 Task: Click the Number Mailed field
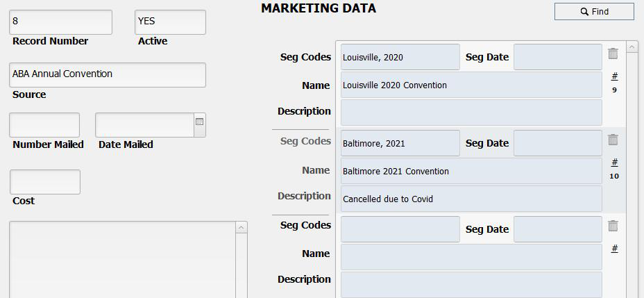point(44,125)
